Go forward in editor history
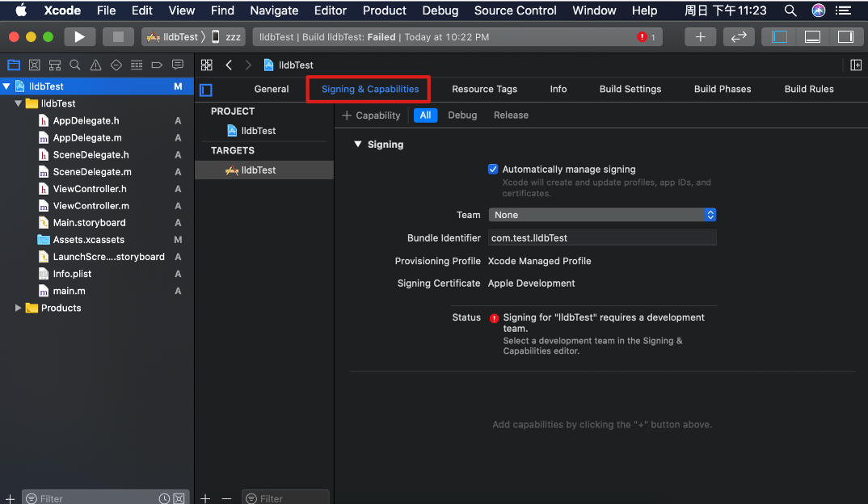868x504 pixels. coord(248,65)
